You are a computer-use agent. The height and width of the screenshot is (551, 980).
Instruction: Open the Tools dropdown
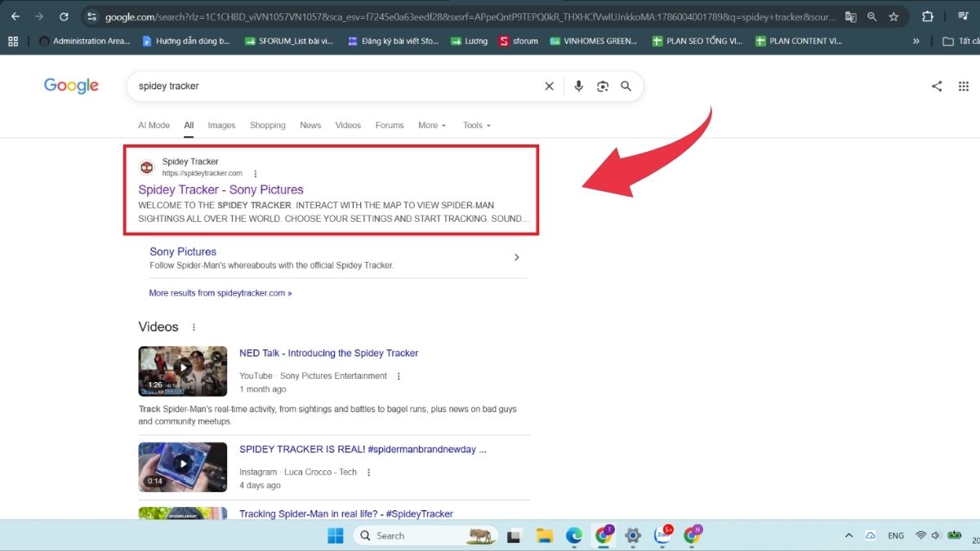point(477,125)
